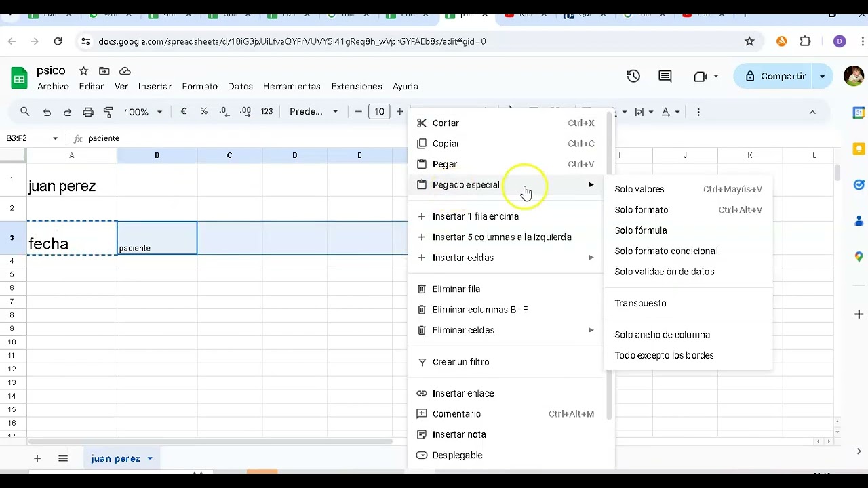Viewport: 868px width, 488px height.
Task: Open the Archivo menu
Action: click(x=53, y=87)
